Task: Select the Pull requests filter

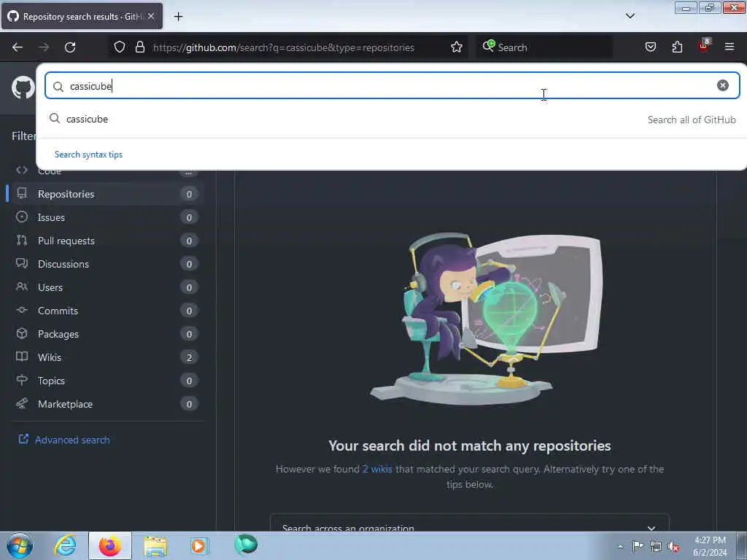Action: (106, 241)
